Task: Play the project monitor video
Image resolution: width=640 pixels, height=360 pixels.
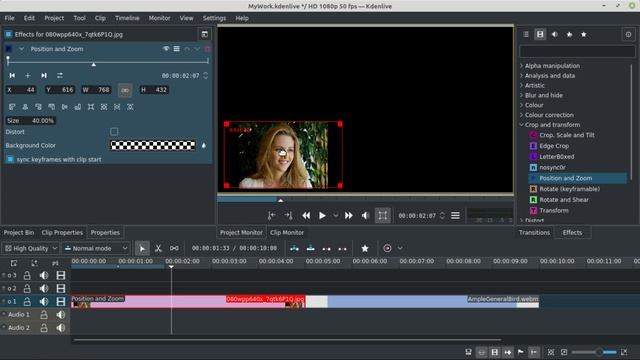Action: point(322,216)
